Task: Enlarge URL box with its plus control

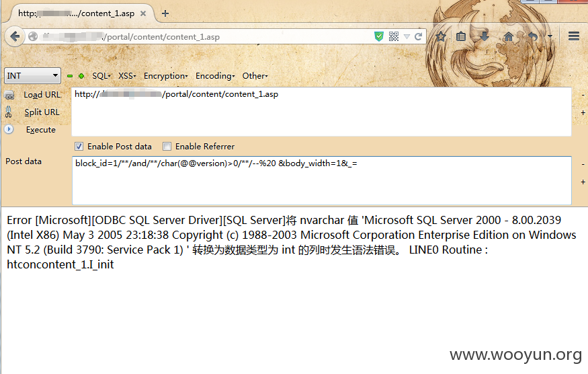Action: pos(583,112)
